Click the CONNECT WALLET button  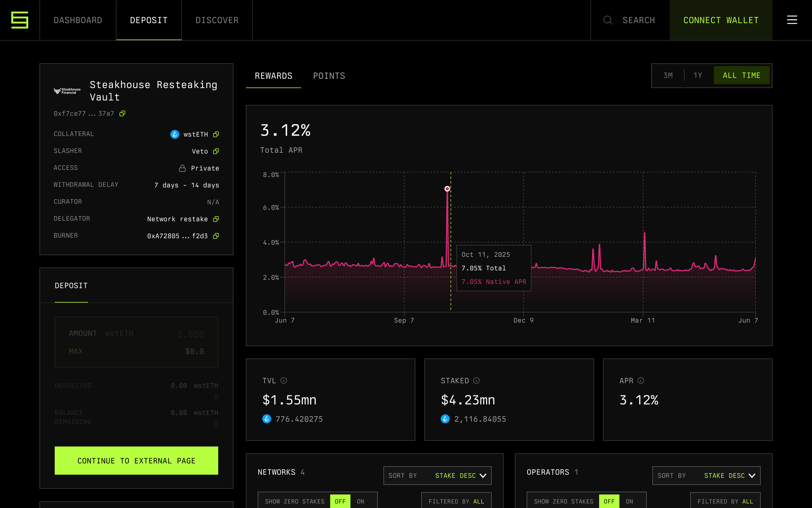721,20
